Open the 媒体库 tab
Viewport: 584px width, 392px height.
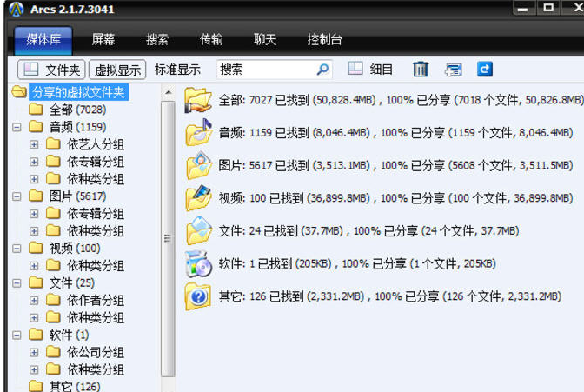(43, 40)
